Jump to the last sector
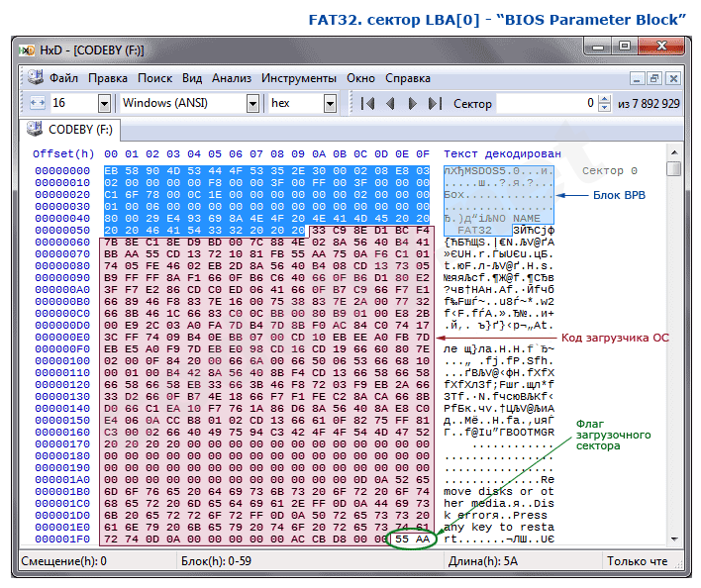 point(435,103)
